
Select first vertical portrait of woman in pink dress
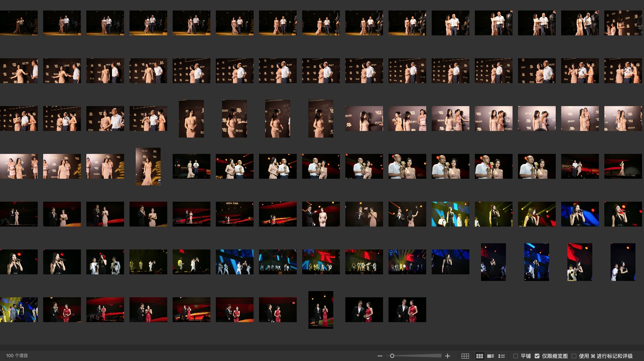(191, 119)
